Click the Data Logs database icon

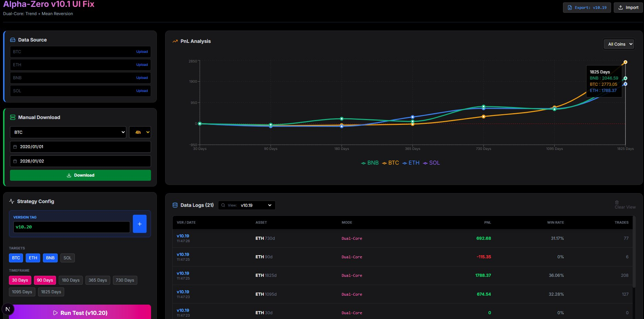coord(175,205)
